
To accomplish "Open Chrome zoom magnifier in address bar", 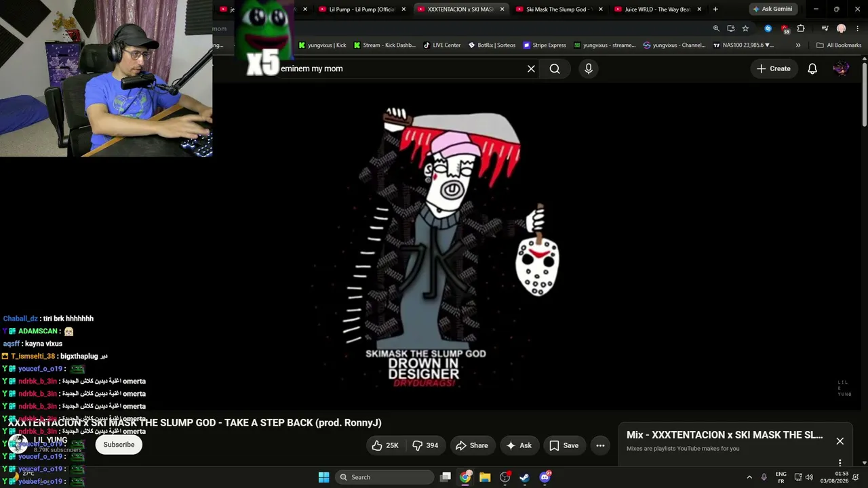I will [x=716, y=28].
